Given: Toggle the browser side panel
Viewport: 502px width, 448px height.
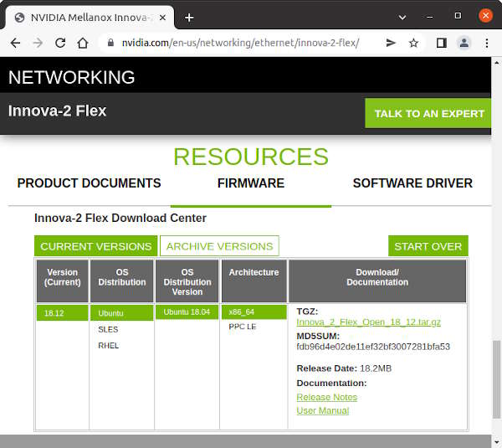Looking at the screenshot, I should [442, 43].
